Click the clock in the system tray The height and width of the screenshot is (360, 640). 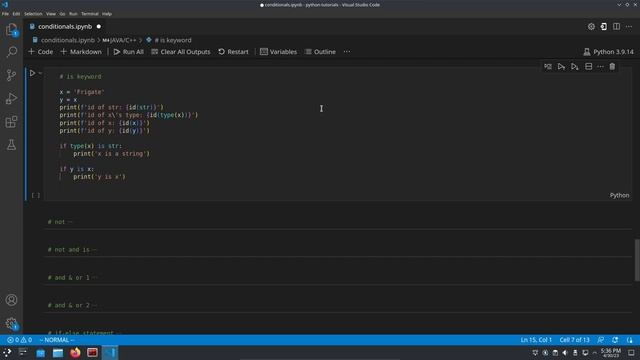pos(611,353)
